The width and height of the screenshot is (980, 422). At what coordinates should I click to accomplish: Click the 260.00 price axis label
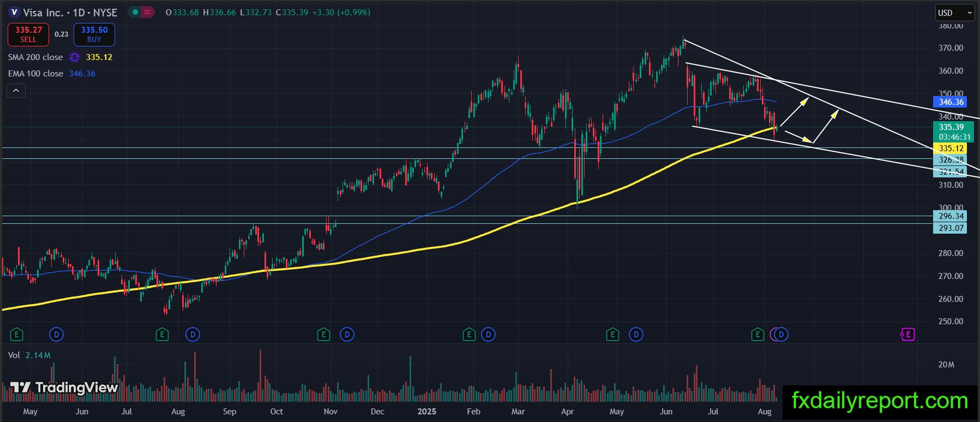[x=951, y=299]
